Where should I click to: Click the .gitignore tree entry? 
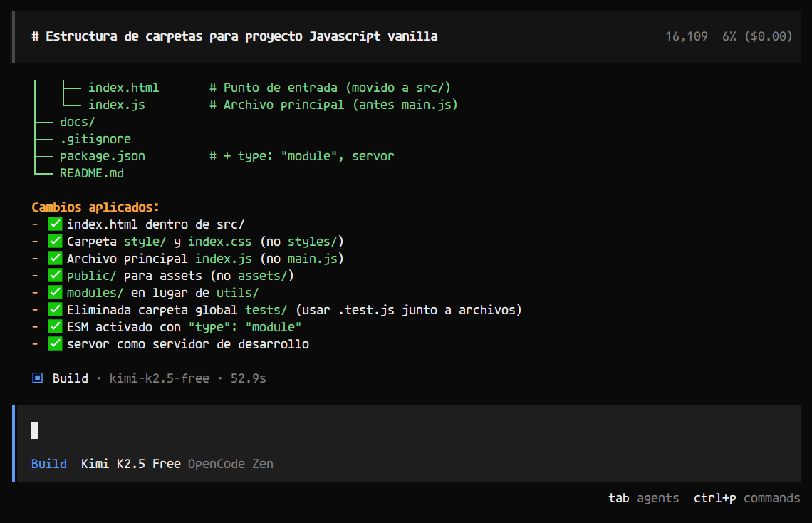95,139
